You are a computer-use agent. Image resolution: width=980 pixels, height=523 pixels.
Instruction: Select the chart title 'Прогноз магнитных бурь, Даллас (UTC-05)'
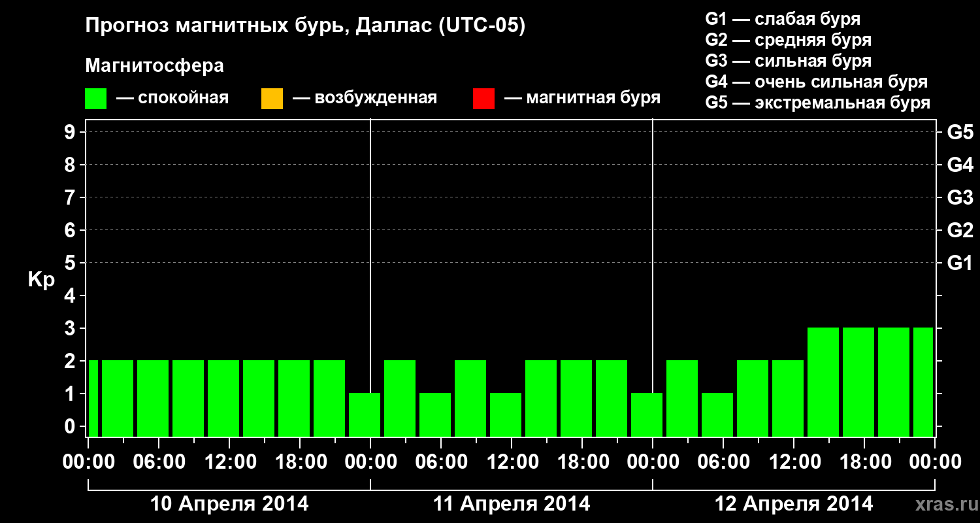pos(305,27)
